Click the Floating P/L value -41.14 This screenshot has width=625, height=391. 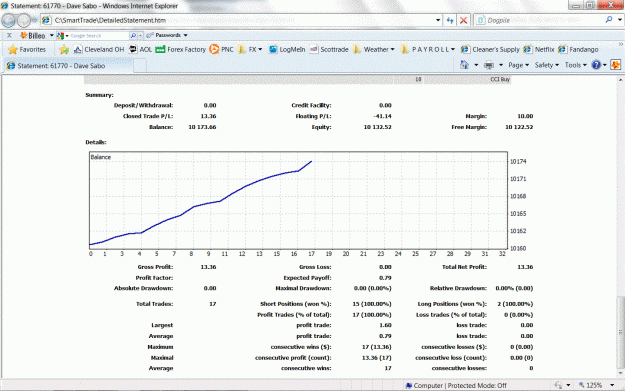point(382,116)
